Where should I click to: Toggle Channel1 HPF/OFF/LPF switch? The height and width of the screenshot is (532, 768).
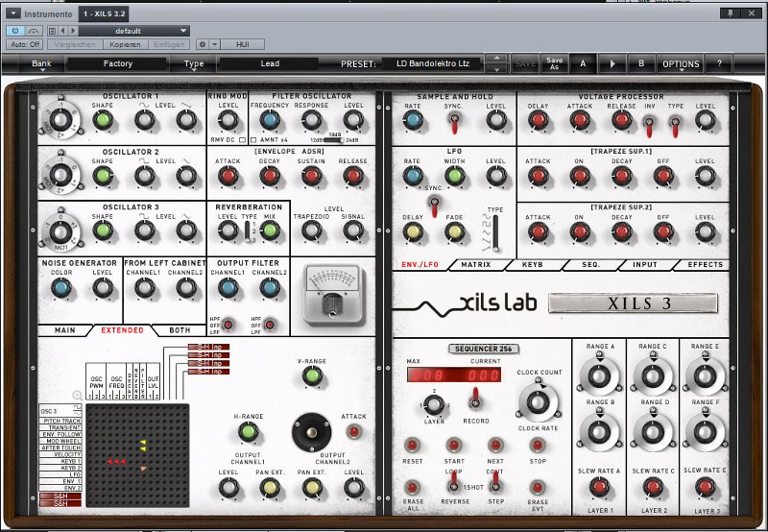tap(228, 325)
